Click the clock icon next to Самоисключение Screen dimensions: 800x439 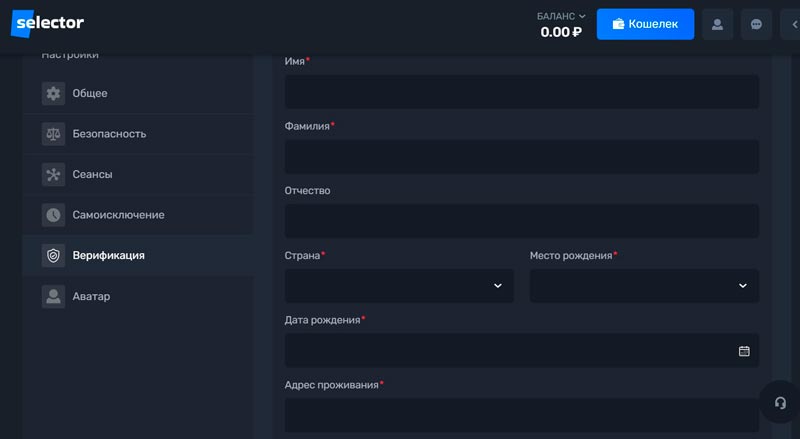click(x=53, y=215)
